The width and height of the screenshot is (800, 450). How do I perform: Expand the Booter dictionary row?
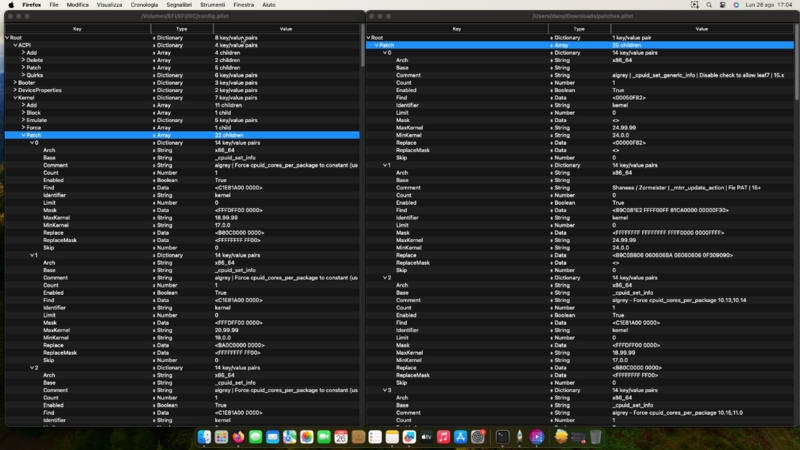(x=15, y=82)
